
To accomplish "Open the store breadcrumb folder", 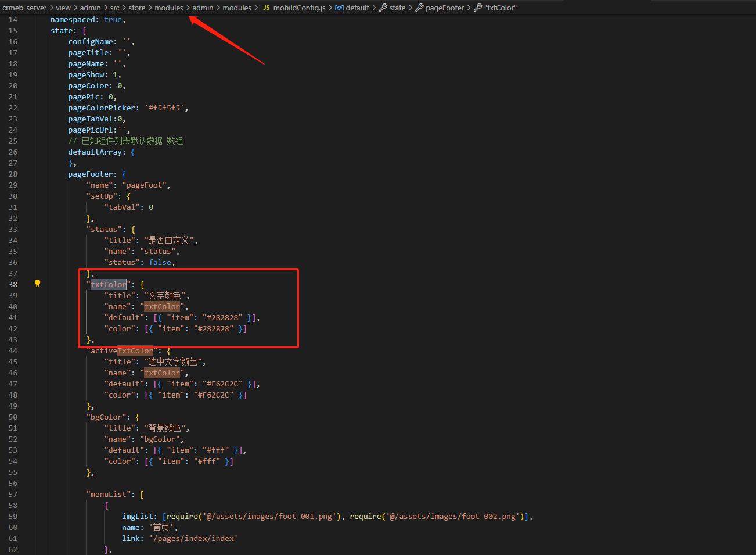I will 137,8.
